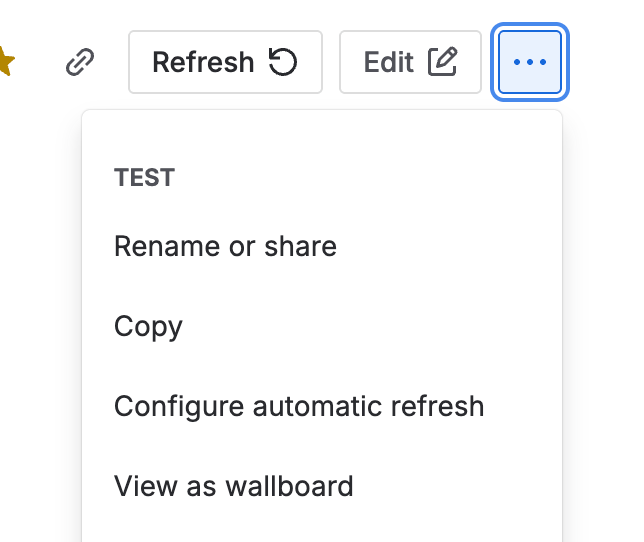Click the gold favorite star icon
This screenshot has width=644, height=542.
tap(5, 62)
